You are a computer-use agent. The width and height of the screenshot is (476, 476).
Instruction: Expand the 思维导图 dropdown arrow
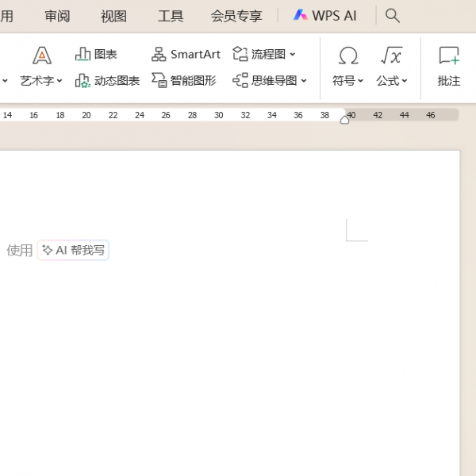[304, 81]
